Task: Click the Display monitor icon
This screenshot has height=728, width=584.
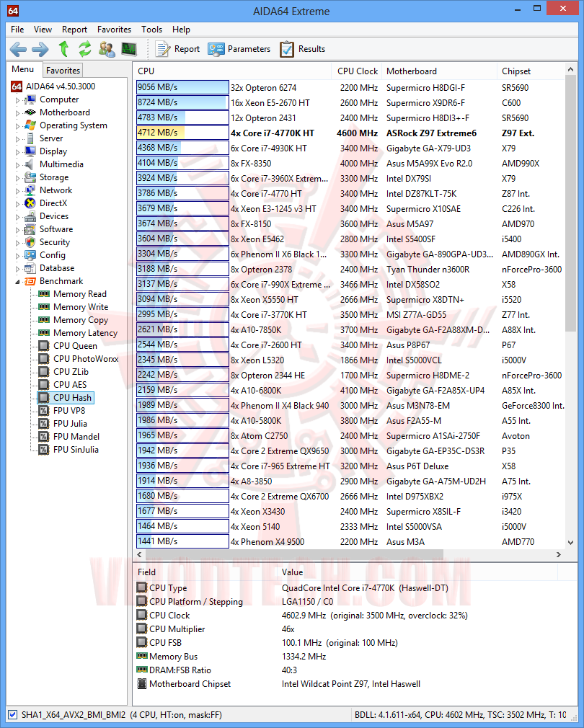Action: coord(30,151)
